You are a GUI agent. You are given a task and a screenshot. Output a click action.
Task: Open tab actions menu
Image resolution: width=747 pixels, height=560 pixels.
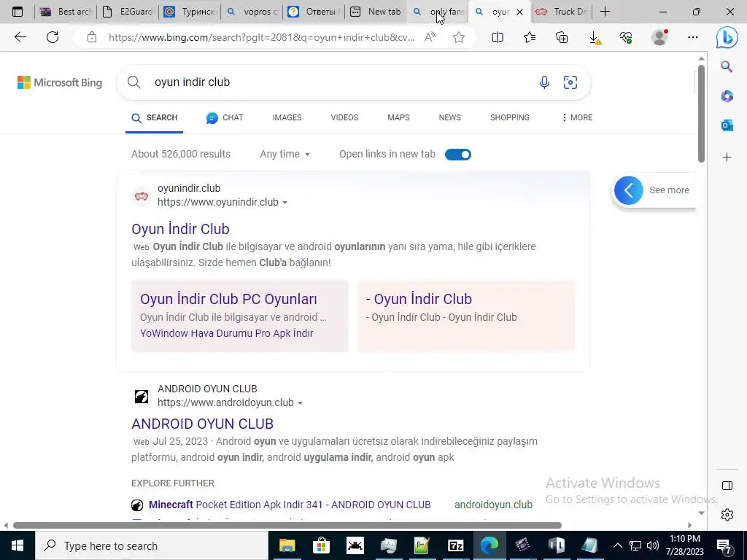point(18,12)
